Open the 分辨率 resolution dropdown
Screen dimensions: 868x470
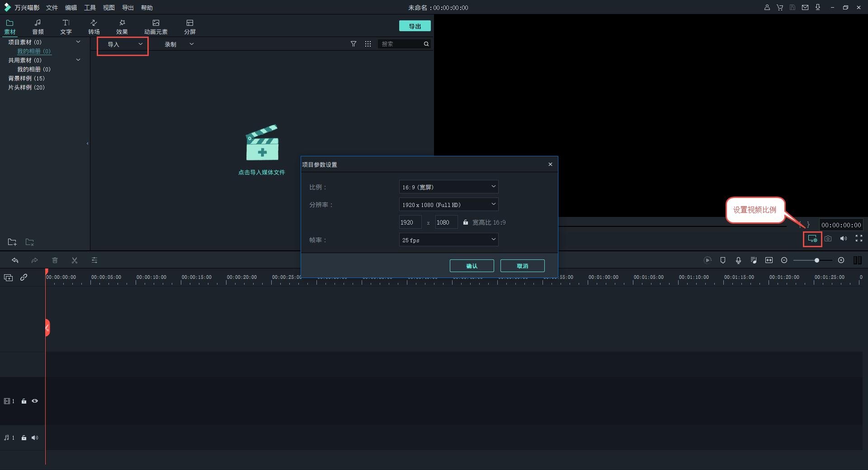448,204
